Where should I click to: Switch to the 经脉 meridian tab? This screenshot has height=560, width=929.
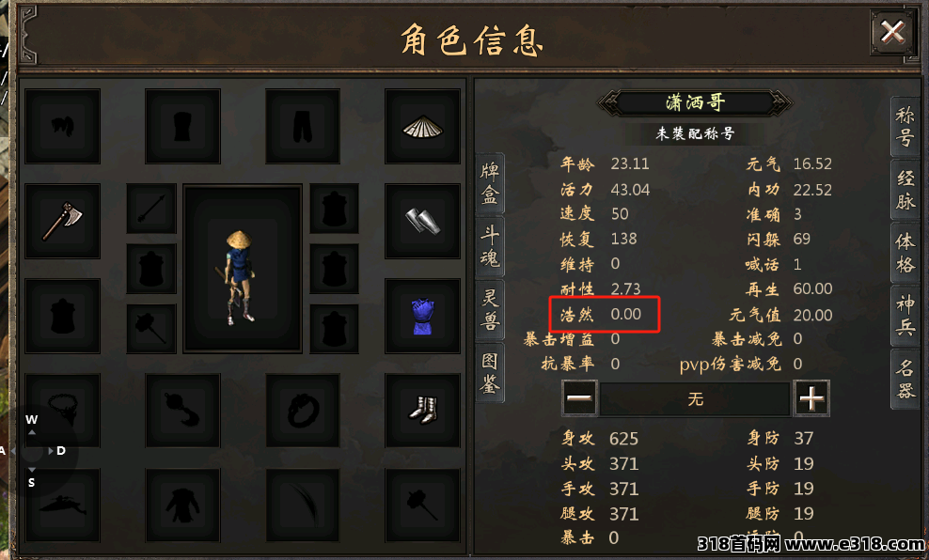click(905, 190)
